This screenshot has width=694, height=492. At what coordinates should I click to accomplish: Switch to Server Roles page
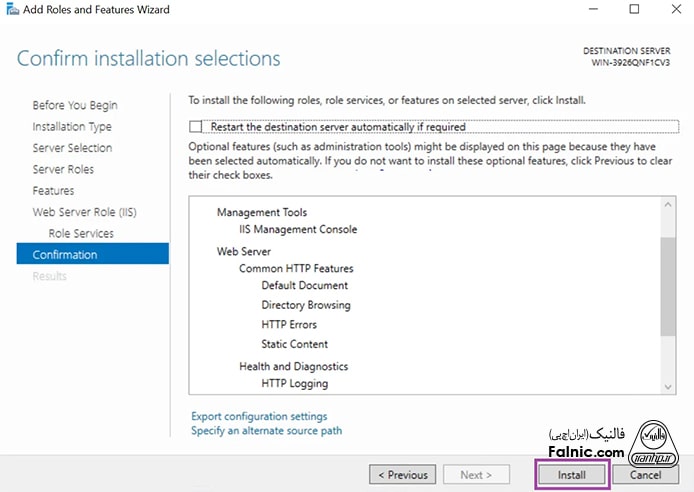(x=63, y=169)
